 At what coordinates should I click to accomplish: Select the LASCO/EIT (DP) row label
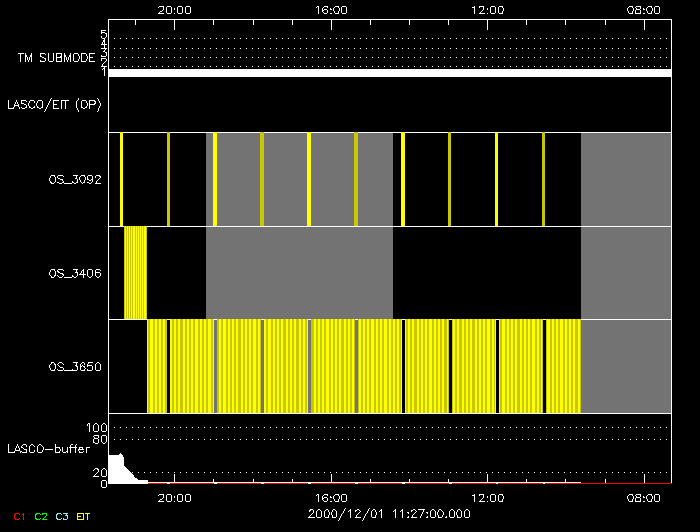click(x=56, y=104)
